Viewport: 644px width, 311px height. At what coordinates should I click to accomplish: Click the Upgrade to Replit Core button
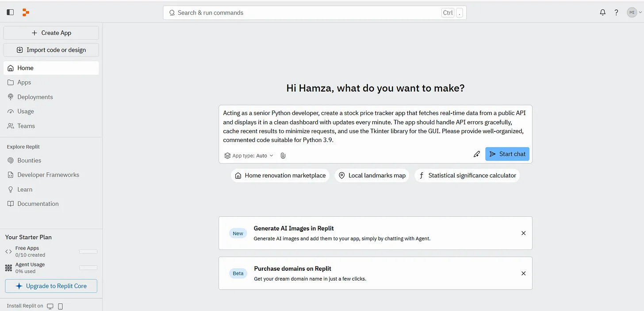click(x=51, y=286)
